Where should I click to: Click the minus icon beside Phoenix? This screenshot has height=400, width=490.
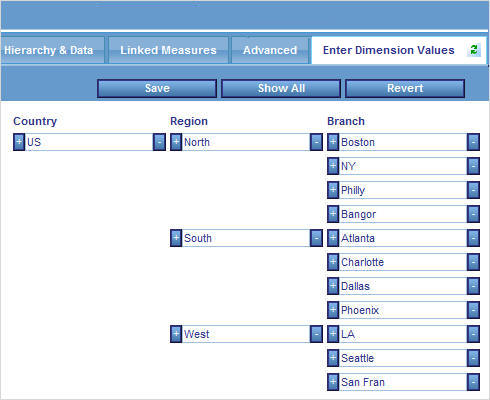pyautogui.click(x=473, y=310)
